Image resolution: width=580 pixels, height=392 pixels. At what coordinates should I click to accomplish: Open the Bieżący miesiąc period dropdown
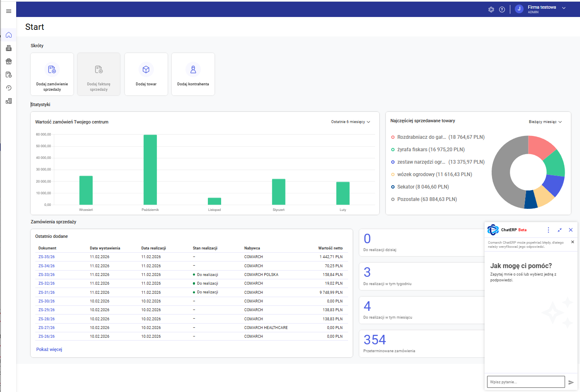pos(545,122)
